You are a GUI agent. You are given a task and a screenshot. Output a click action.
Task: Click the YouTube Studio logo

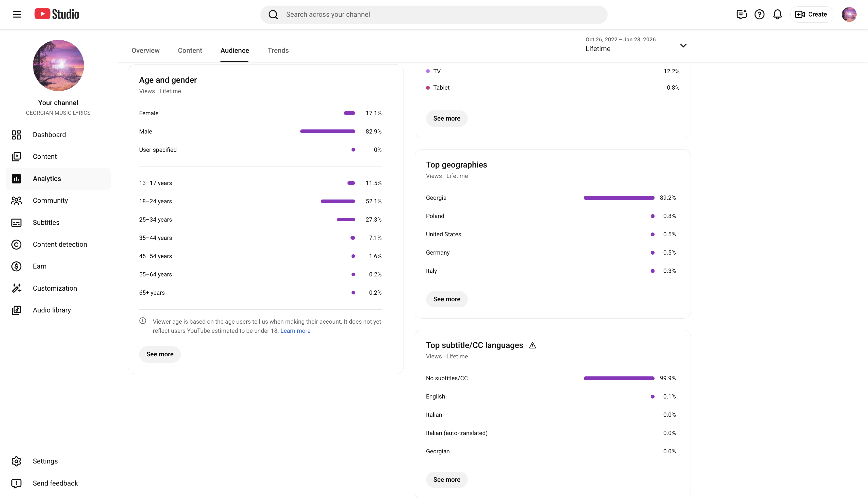[57, 14]
